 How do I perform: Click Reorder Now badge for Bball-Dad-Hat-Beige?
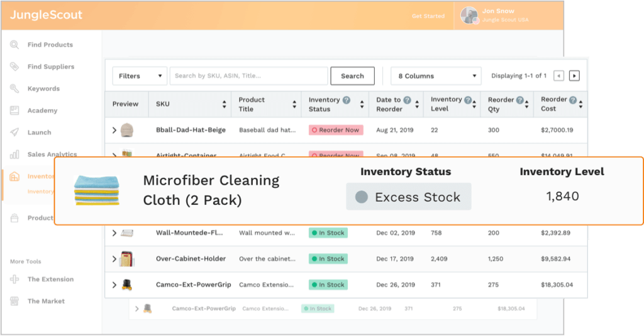[x=336, y=130]
